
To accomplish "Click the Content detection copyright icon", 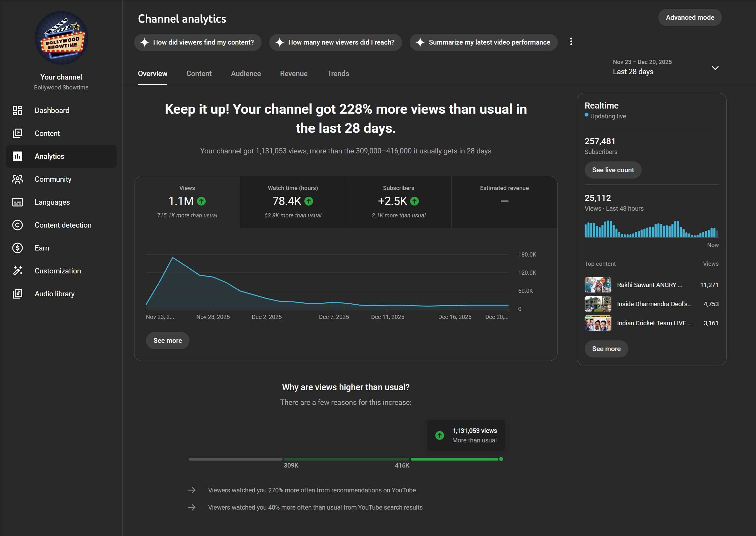I will tap(18, 225).
